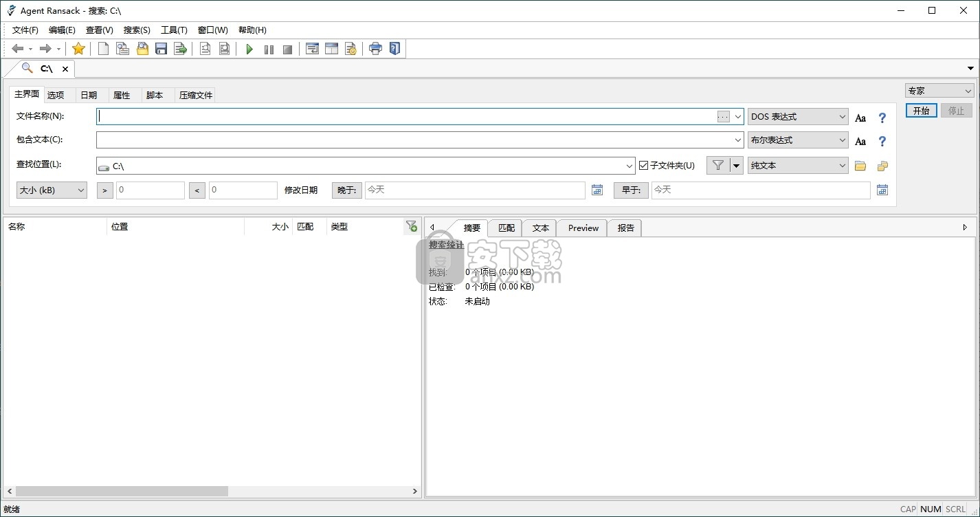Open the favorites star
Image resolution: width=980 pixels, height=517 pixels.
click(x=78, y=49)
